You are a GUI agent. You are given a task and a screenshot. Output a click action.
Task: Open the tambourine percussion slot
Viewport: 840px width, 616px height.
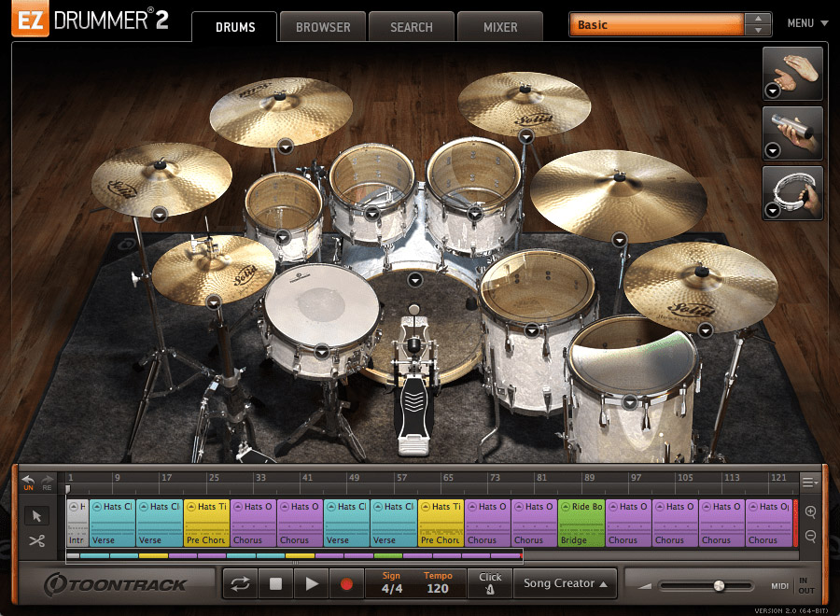[x=792, y=194]
